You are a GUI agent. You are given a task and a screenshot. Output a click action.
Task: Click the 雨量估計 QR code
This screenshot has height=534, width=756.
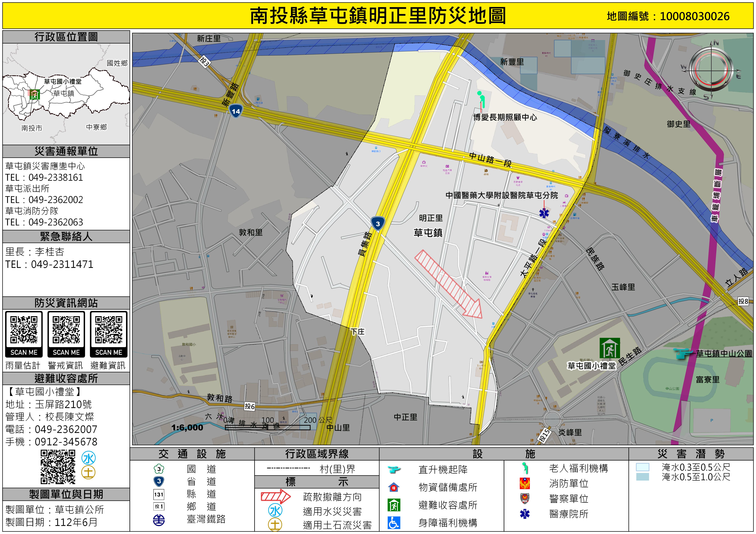coord(24,330)
